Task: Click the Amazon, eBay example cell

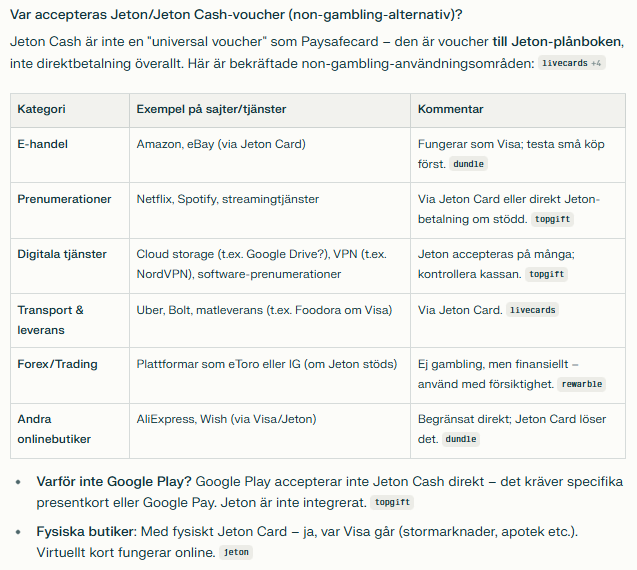Action: pyautogui.click(x=270, y=155)
